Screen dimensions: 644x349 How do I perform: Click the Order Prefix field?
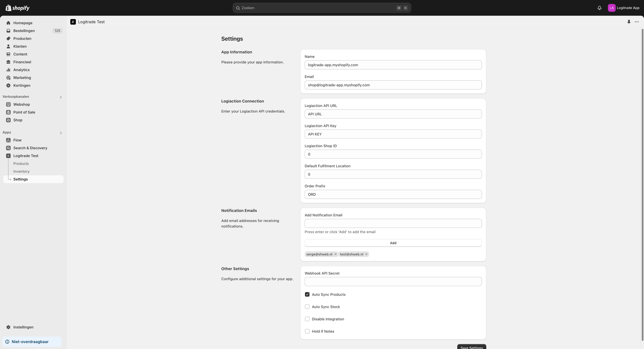click(393, 194)
